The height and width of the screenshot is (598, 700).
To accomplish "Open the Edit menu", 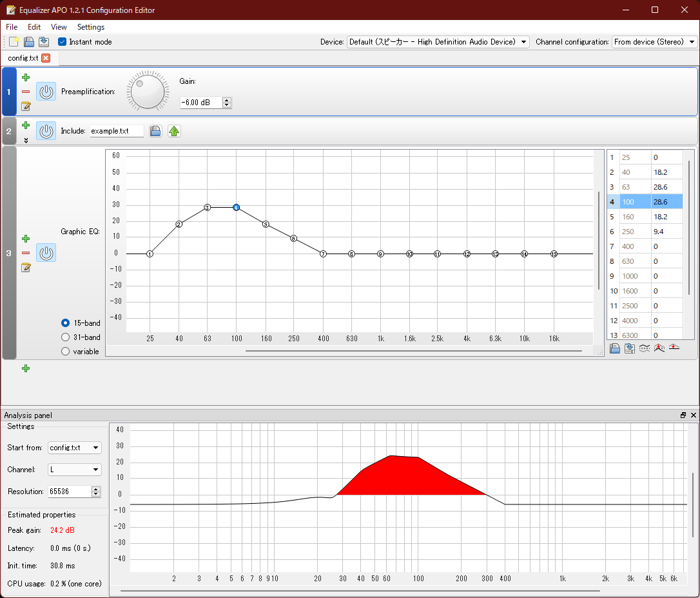I will tap(34, 27).
